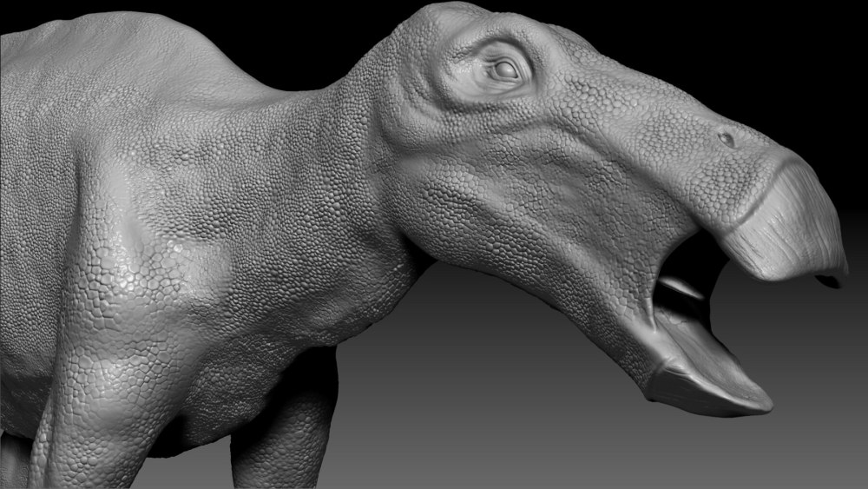Select the upper beak of the model
Image resolution: width=868 pixels, height=489 pixels.
(786, 226)
